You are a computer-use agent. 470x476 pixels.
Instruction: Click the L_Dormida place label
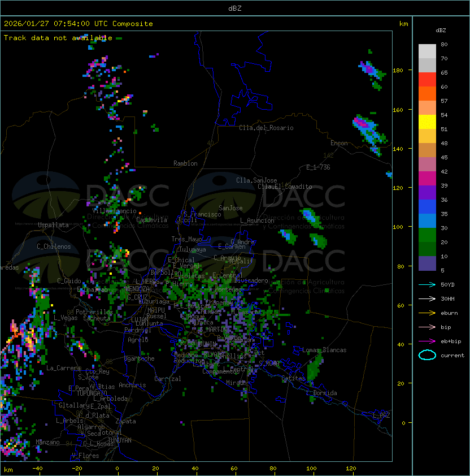(x=321, y=393)
